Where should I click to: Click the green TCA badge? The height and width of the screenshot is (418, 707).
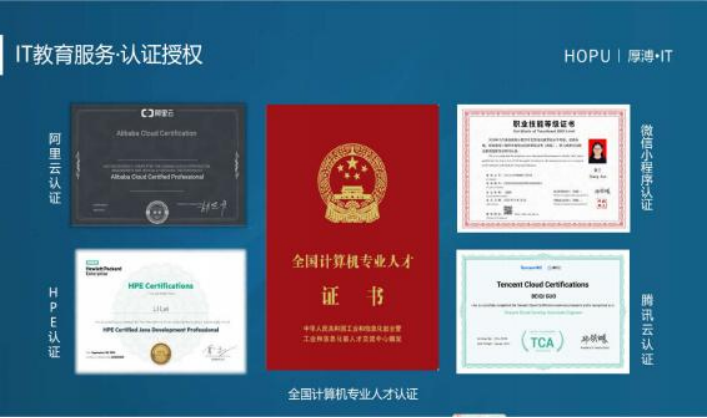pyautogui.click(x=541, y=340)
